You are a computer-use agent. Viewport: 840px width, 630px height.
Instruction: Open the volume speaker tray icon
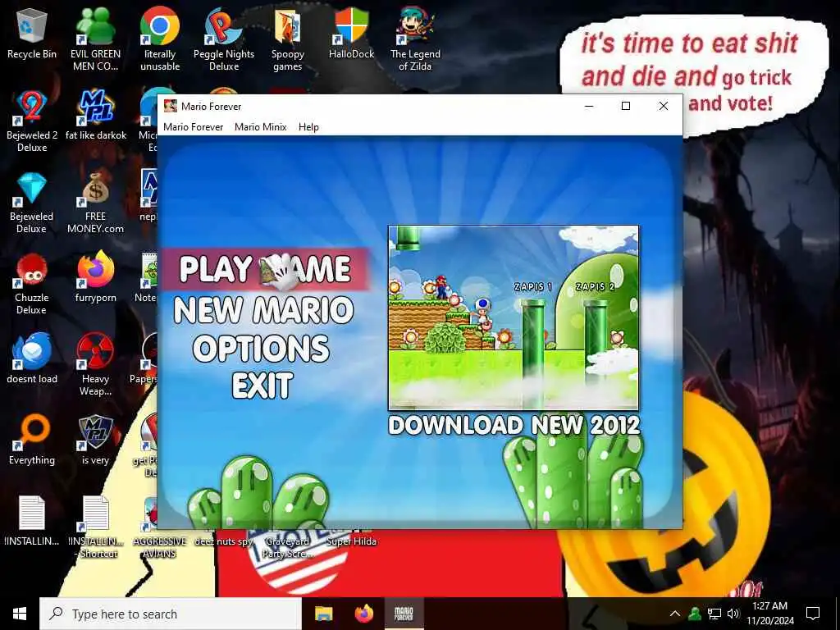[x=733, y=614]
